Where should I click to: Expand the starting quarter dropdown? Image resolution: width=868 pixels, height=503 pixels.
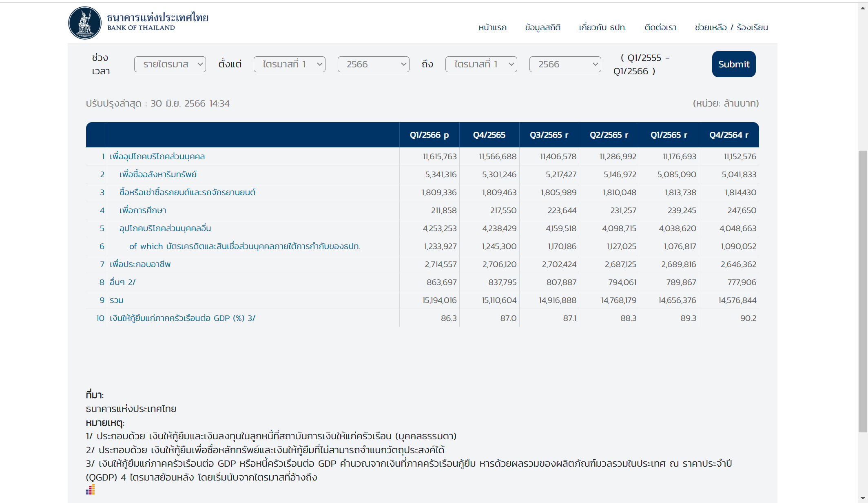tap(289, 64)
